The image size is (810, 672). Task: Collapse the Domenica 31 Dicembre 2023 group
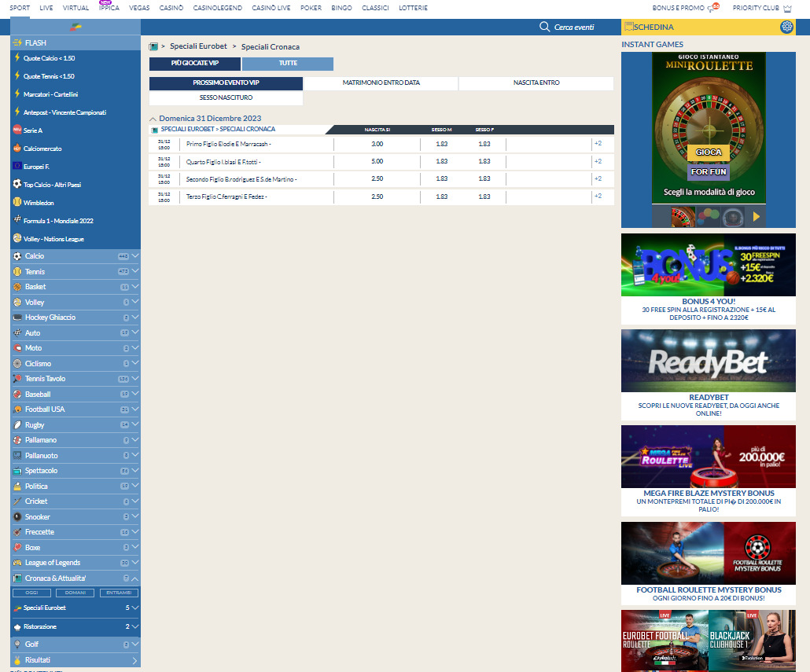153,119
